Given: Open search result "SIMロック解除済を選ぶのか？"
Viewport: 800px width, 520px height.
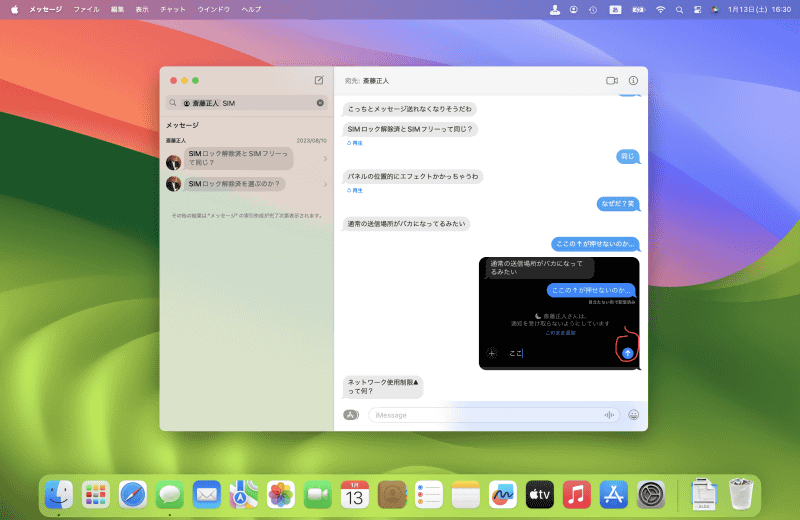Looking at the screenshot, I should 234,184.
